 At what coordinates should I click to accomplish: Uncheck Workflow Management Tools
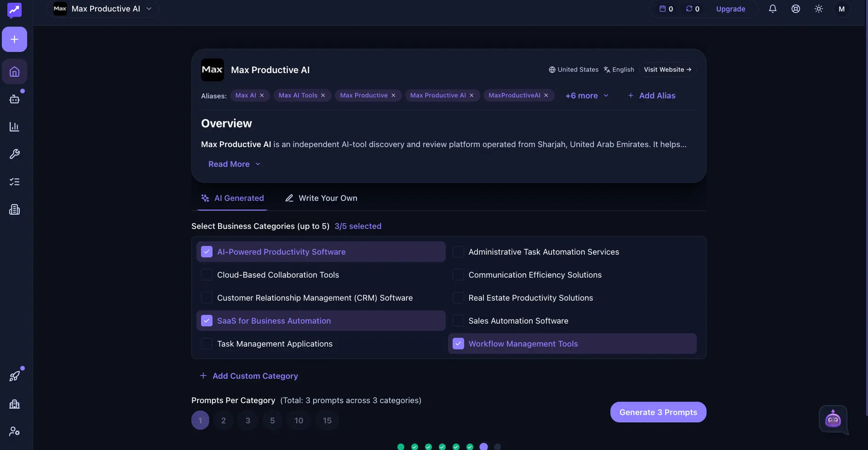pyautogui.click(x=458, y=344)
